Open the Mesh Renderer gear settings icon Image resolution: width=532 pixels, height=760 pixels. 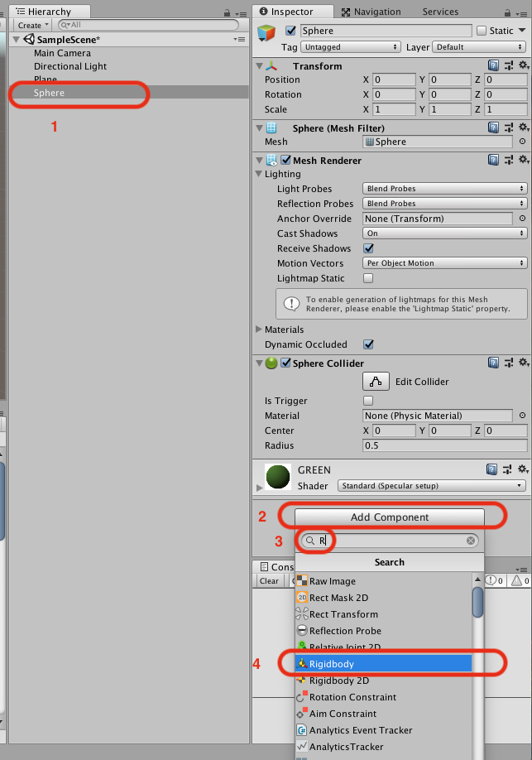coord(522,161)
